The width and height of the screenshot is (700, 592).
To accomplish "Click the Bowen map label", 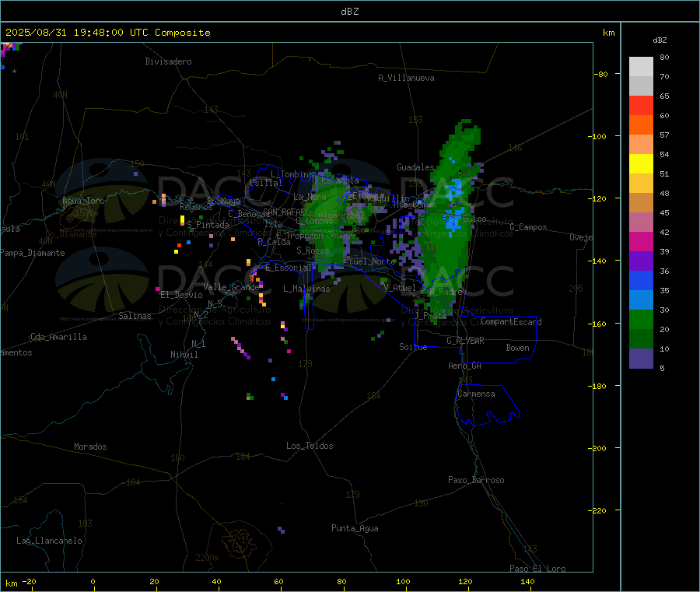I will click(x=518, y=348).
